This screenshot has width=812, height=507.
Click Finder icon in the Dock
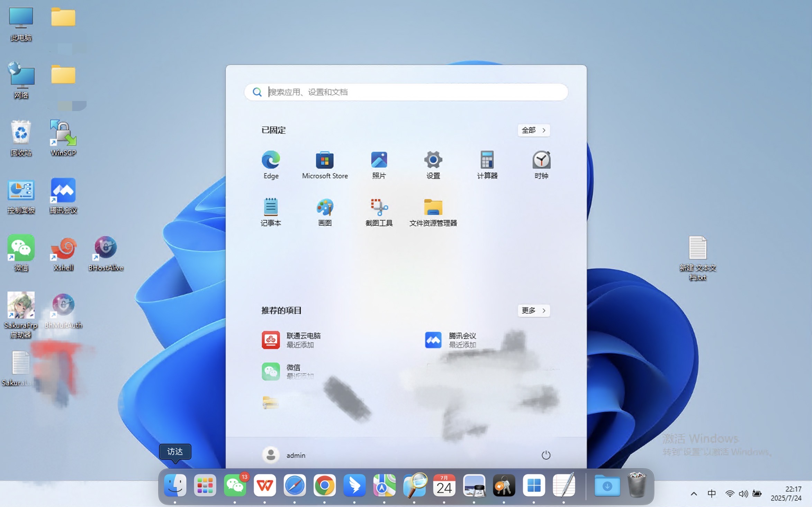tap(175, 485)
